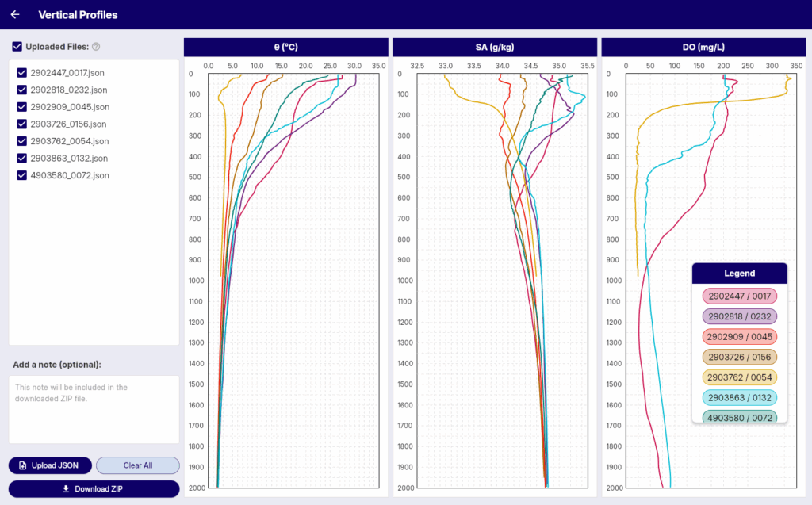Screen dimensions: 812x505
Task: Uncheck the Uploaded Files master checkbox
Action: pos(17,46)
